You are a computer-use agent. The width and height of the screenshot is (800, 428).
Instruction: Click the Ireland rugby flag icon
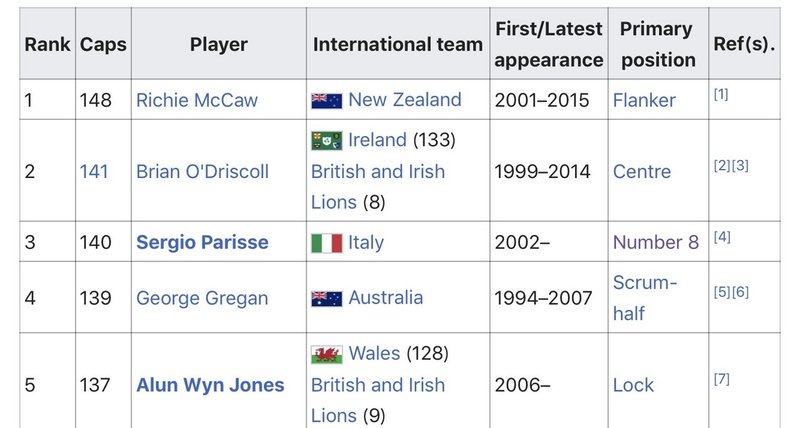click(x=327, y=141)
